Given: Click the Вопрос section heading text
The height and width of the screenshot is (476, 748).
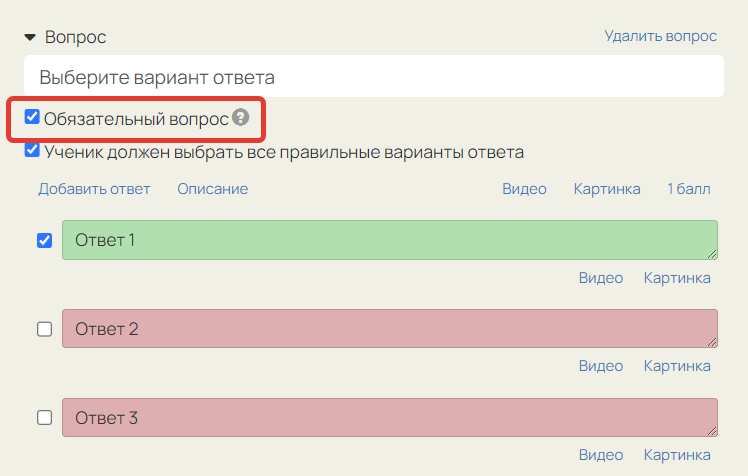Looking at the screenshot, I should tap(75, 37).
